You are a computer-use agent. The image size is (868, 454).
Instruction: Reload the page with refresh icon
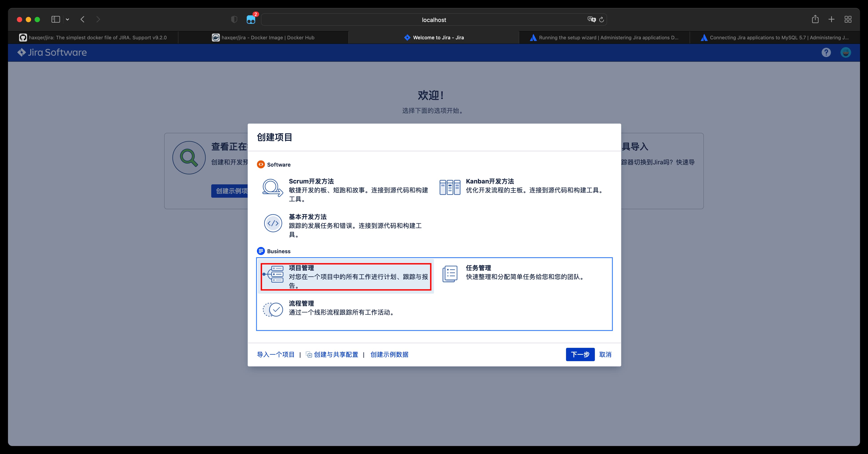pos(602,20)
